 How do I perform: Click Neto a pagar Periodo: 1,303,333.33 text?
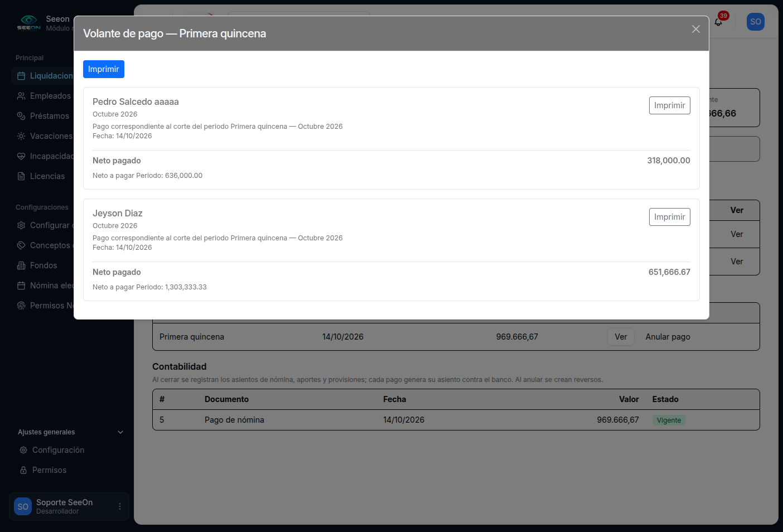149,287
